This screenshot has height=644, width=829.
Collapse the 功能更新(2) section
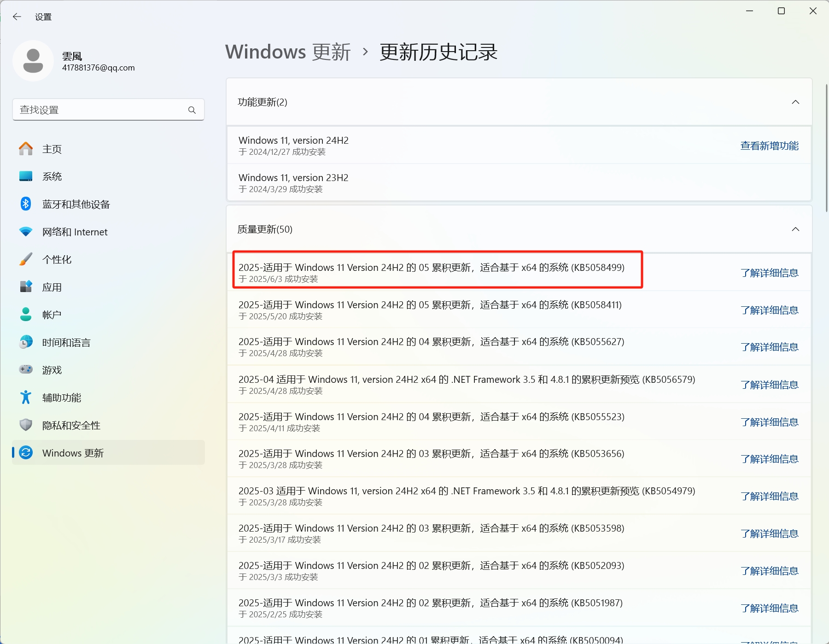click(x=795, y=102)
